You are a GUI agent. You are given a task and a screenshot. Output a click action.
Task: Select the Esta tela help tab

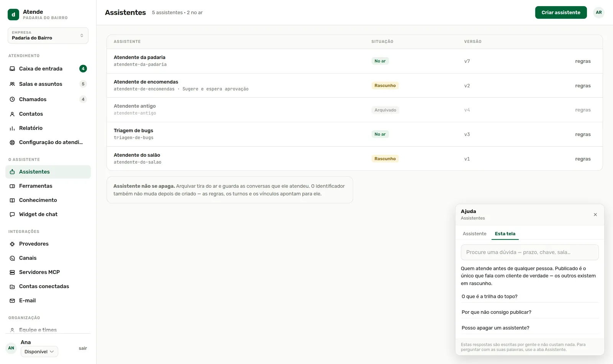point(505,234)
